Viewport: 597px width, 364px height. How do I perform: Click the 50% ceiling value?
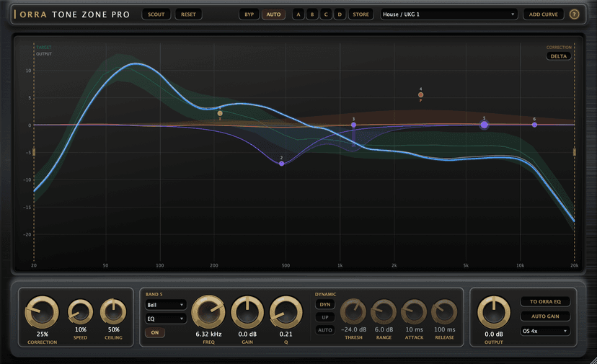[113, 329]
